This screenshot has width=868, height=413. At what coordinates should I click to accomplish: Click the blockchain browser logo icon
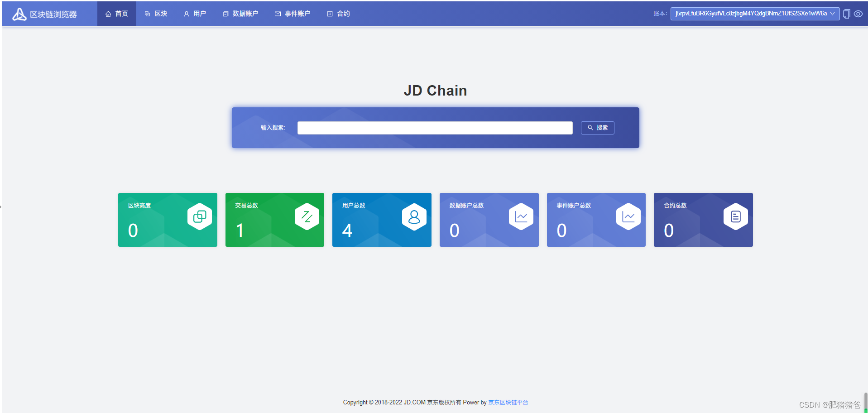(x=19, y=14)
